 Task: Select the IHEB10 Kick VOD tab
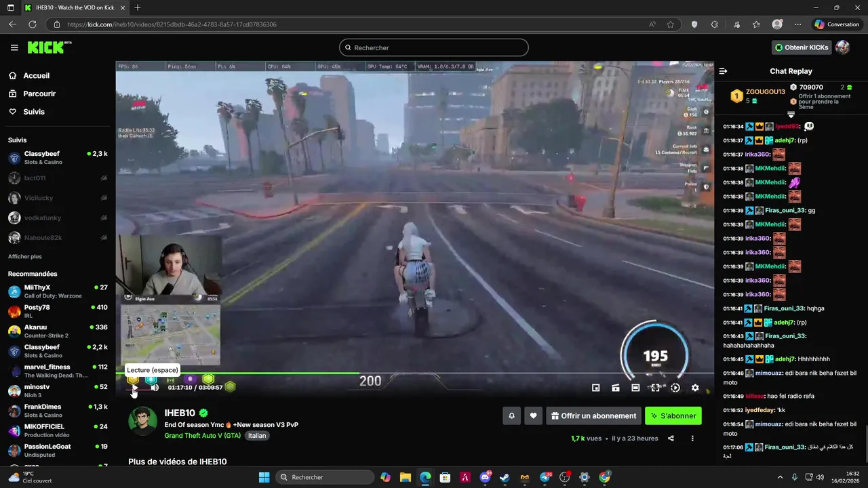pyautogui.click(x=75, y=7)
